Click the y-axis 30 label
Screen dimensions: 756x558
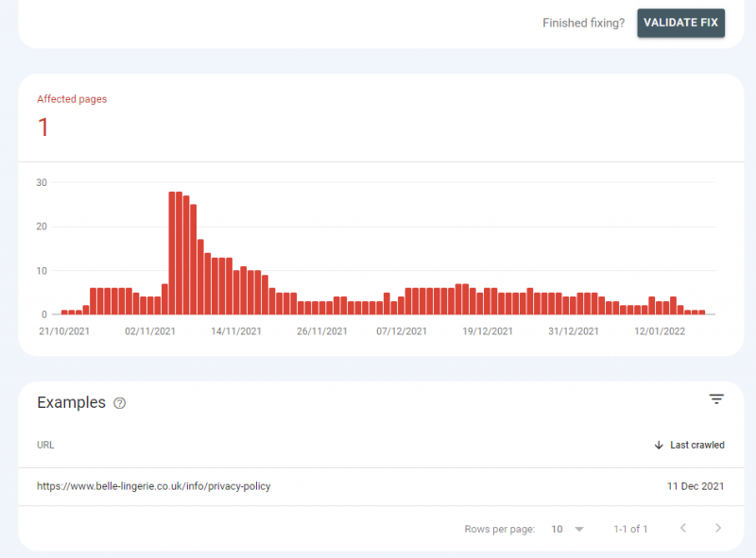(x=42, y=182)
